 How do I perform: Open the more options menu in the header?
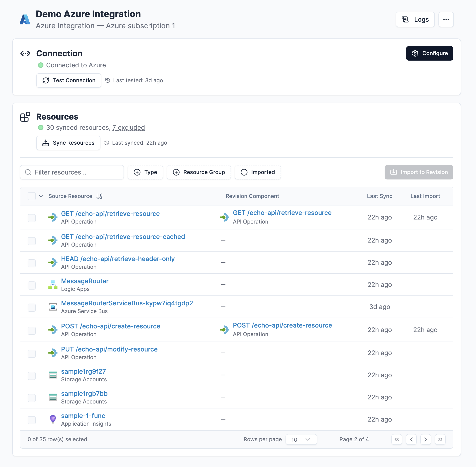[446, 19]
